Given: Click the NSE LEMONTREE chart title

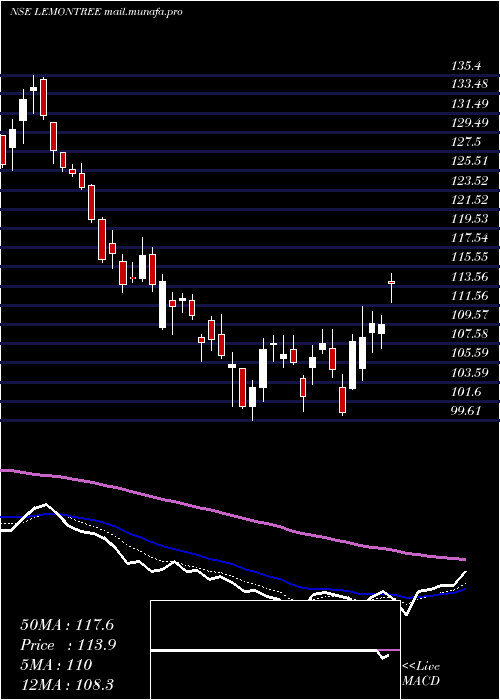Looking at the screenshot, I should point(96,12).
